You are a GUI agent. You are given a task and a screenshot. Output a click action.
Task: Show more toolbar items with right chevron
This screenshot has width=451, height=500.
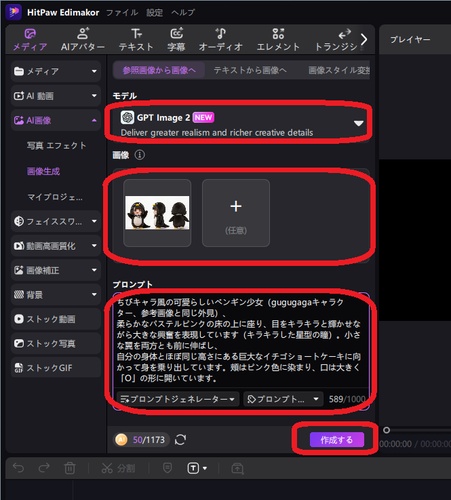click(x=364, y=40)
